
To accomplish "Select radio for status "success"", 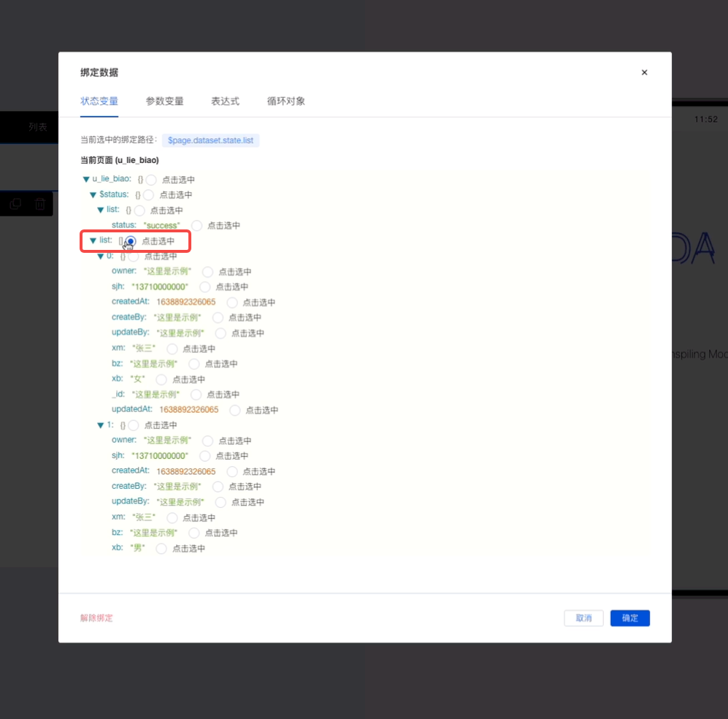I will pyautogui.click(x=197, y=226).
